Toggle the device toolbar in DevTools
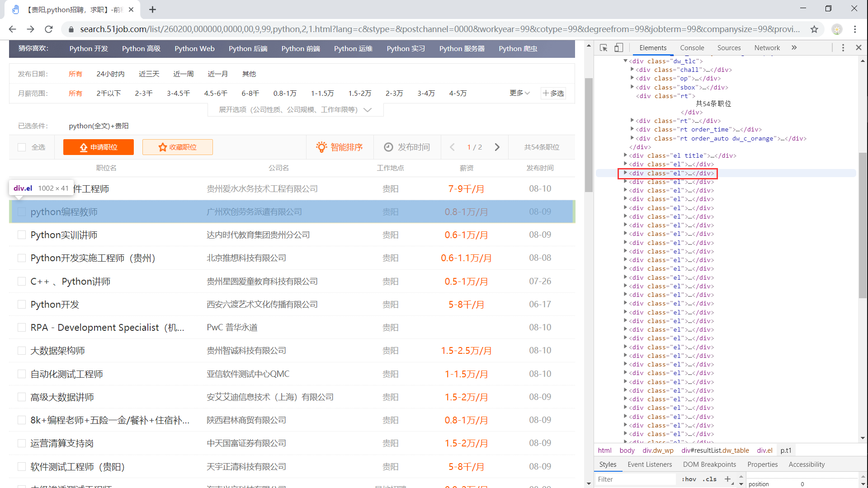 click(x=618, y=47)
